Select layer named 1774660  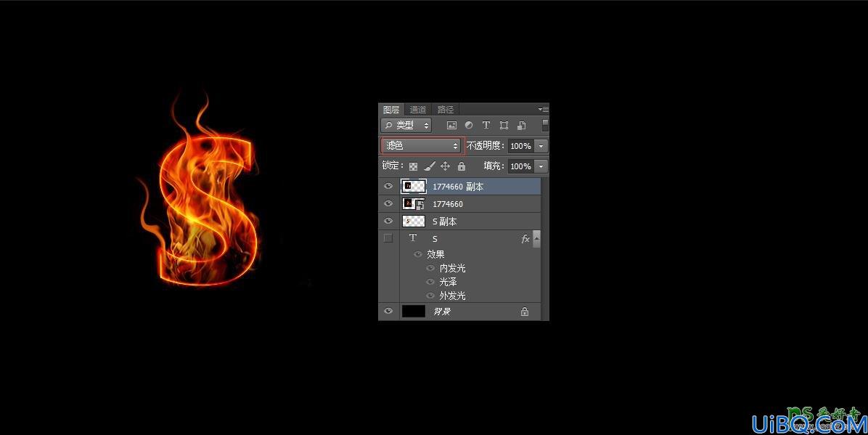(x=447, y=204)
